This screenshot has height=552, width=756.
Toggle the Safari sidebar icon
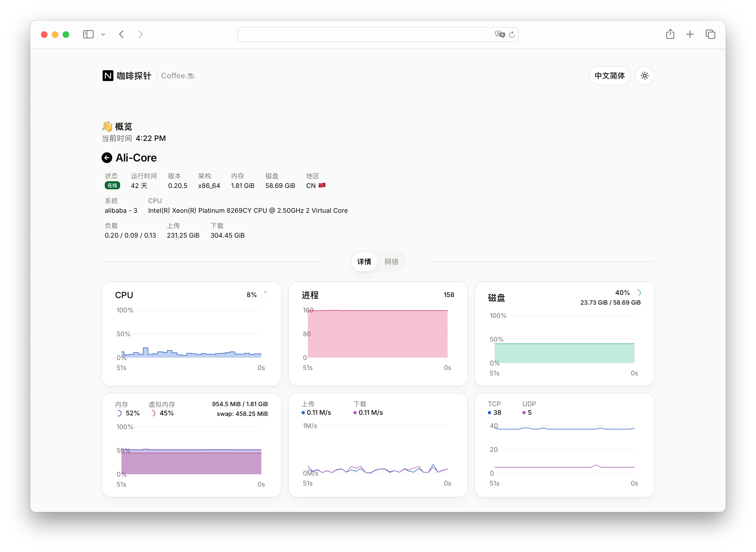pyautogui.click(x=88, y=34)
